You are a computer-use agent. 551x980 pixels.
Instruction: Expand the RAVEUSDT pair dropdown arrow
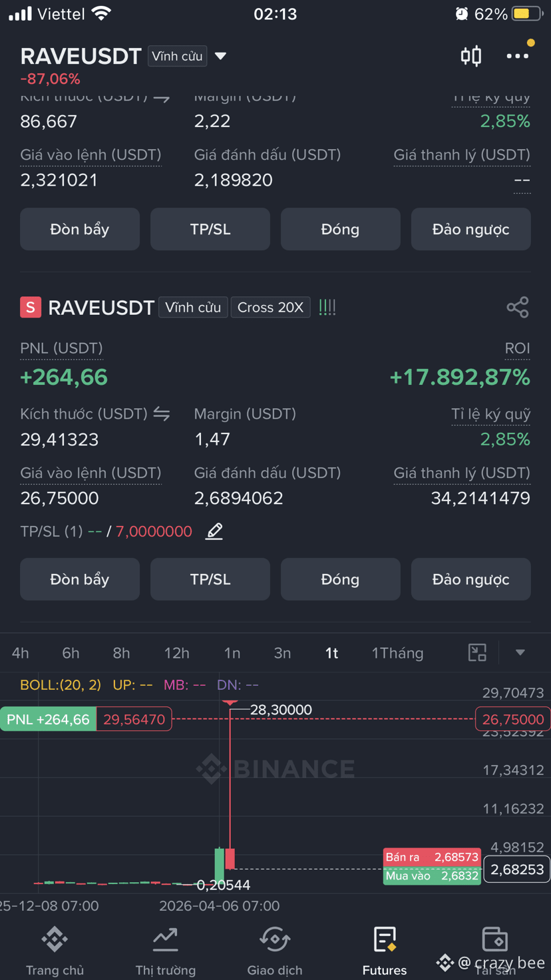tap(221, 56)
